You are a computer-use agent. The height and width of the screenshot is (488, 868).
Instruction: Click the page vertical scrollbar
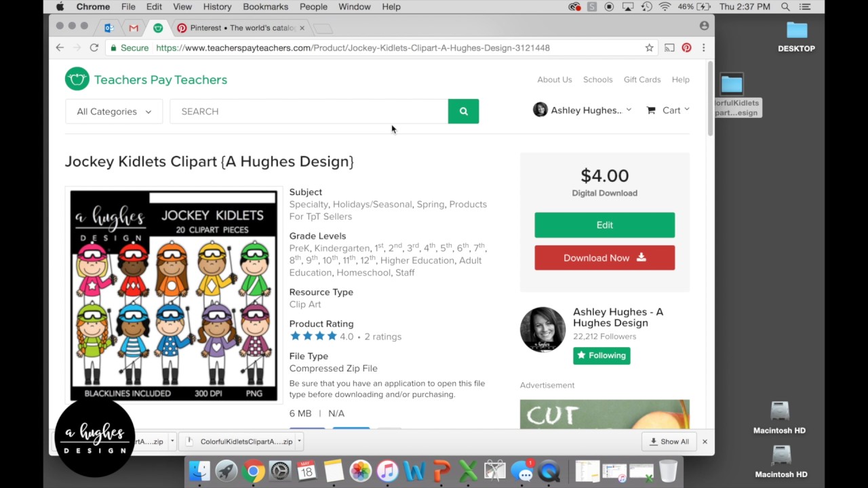(x=710, y=98)
